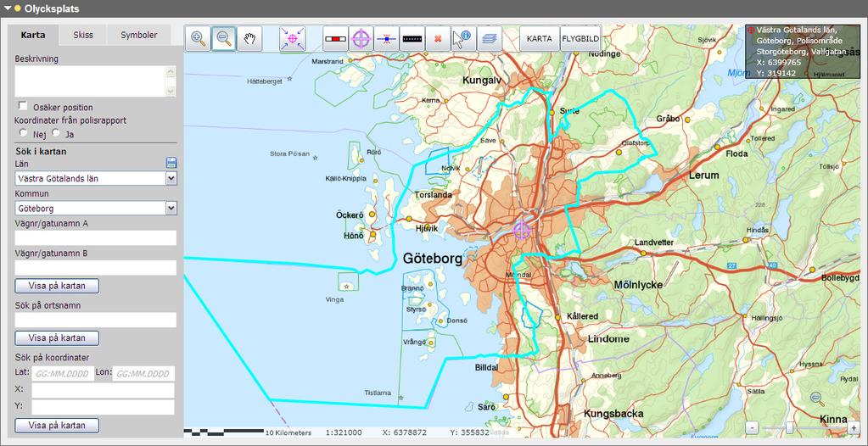Click the magnifier icon near Kinna
Viewport: 868px width, 446px height.
[x=816, y=398]
